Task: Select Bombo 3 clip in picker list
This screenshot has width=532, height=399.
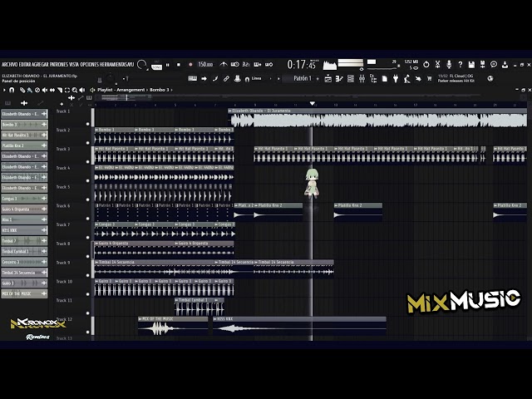Action: pos(24,125)
